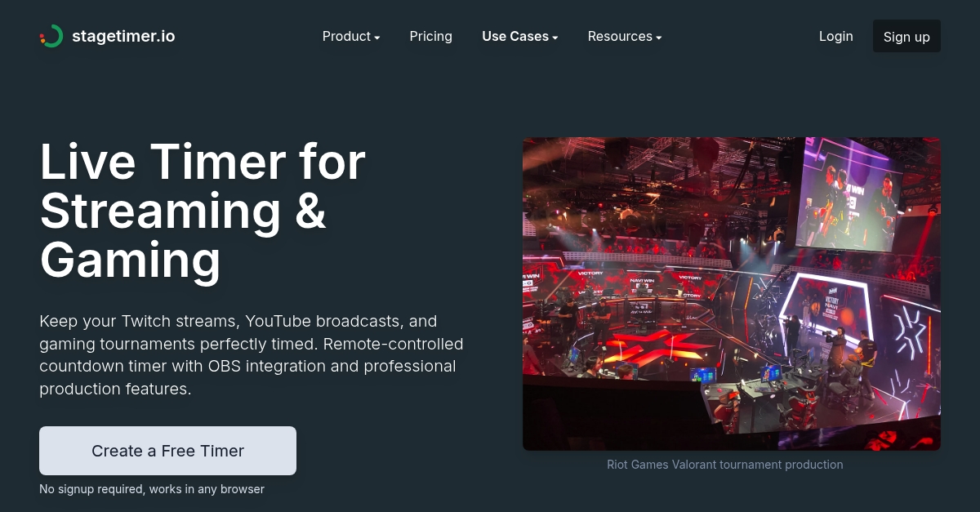980x512 pixels.
Task: Click the caret arrow beside Use Cases
Action: point(555,38)
